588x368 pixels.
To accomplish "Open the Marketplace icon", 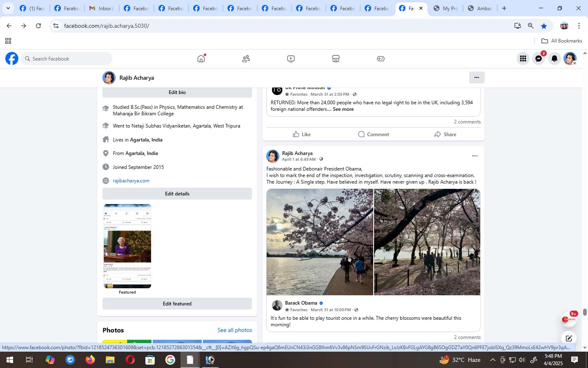I will (x=336, y=58).
